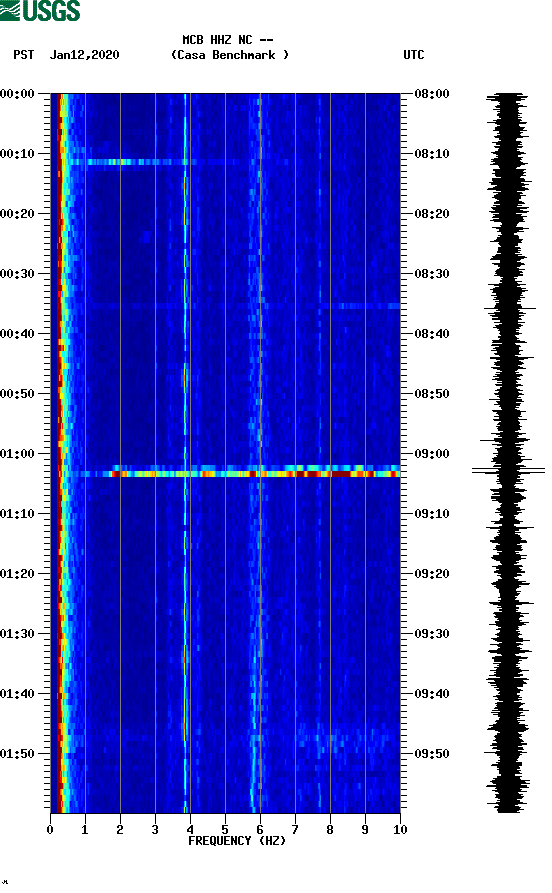The height and width of the screenshot is (893, 552).
Task: Click the faint horizontal streak near 00:11
Action: point(134,162)
